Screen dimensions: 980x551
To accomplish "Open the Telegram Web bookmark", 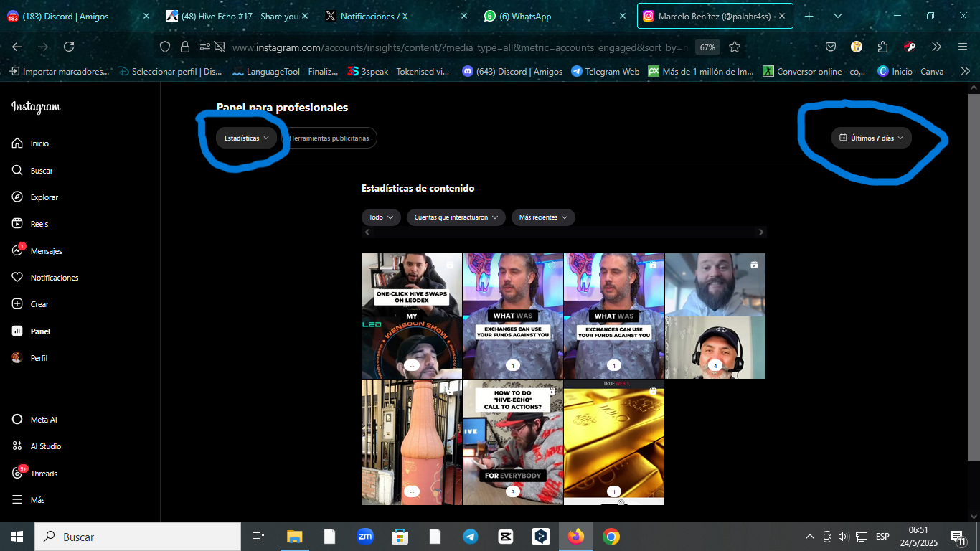I will pyautogui.click(x=605, y=71).
